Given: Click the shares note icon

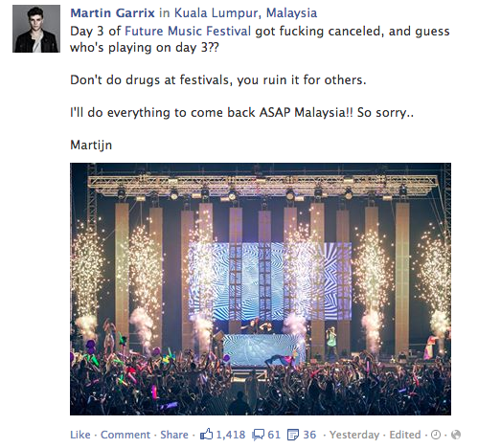Looking at the screenshot, I should tap(293, 435).
